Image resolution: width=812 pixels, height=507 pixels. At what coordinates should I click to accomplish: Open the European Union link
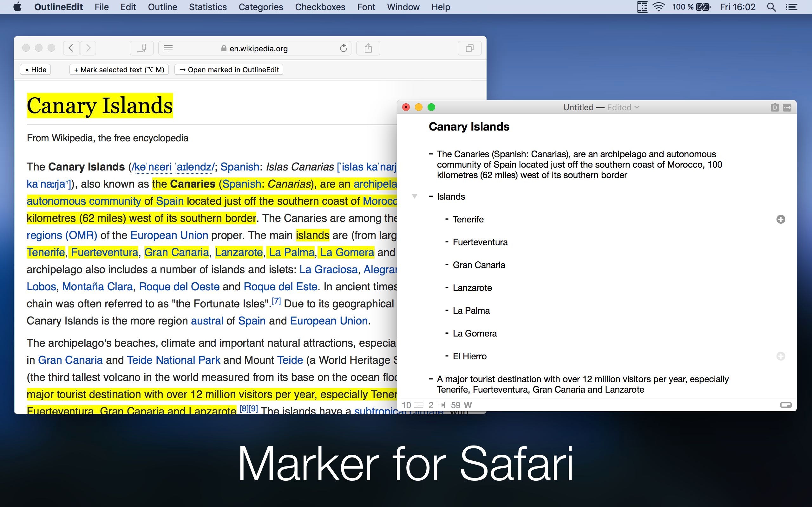(169, 235)
